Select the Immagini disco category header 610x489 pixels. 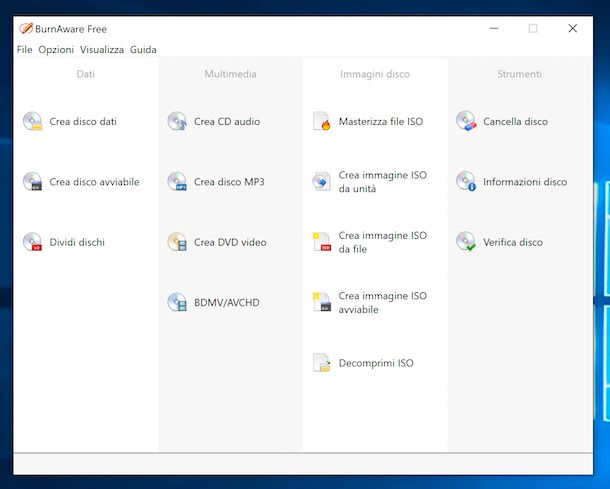[375, 74]
